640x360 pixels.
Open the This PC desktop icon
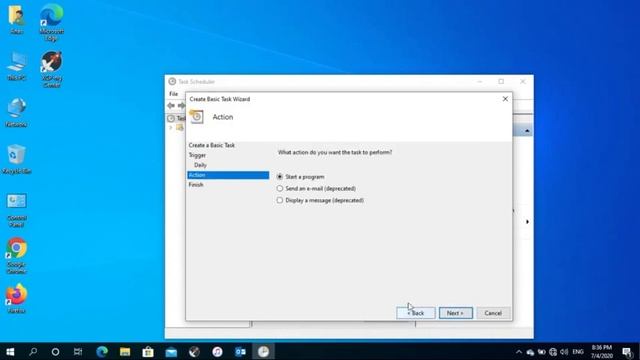click(x=16, y=66)
